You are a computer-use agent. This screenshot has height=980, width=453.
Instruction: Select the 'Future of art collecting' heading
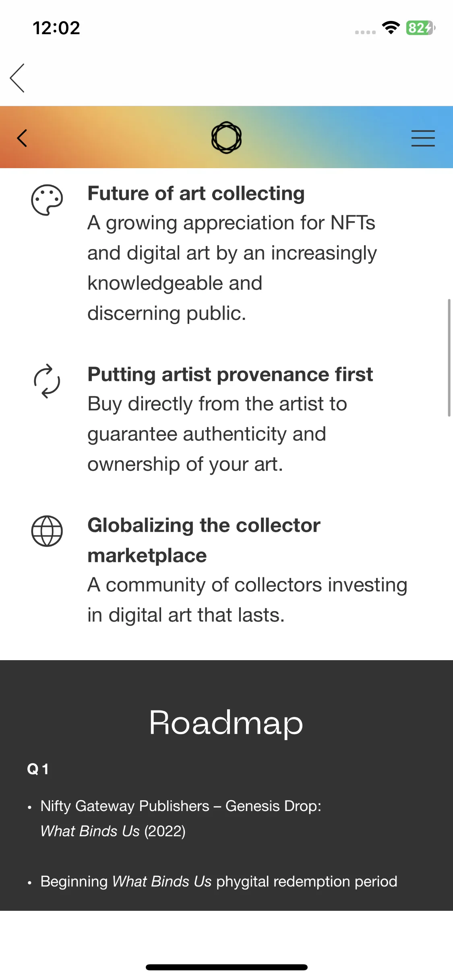point(196,194)
